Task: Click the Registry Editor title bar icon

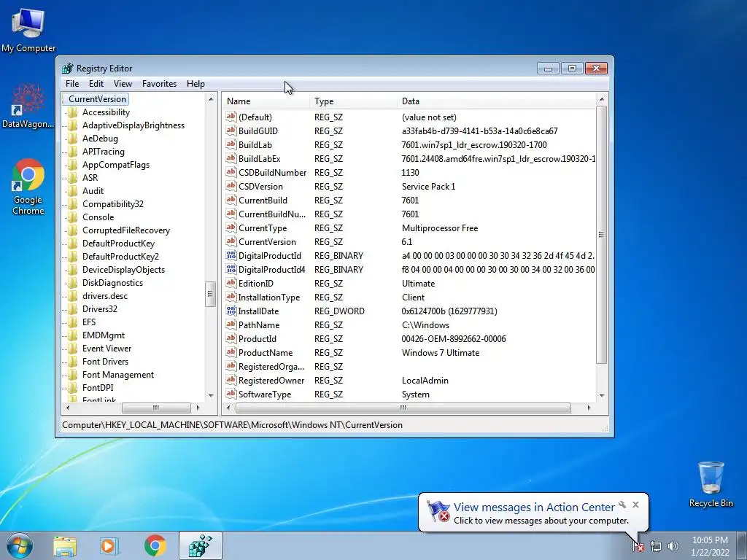Action: [68, 68]
